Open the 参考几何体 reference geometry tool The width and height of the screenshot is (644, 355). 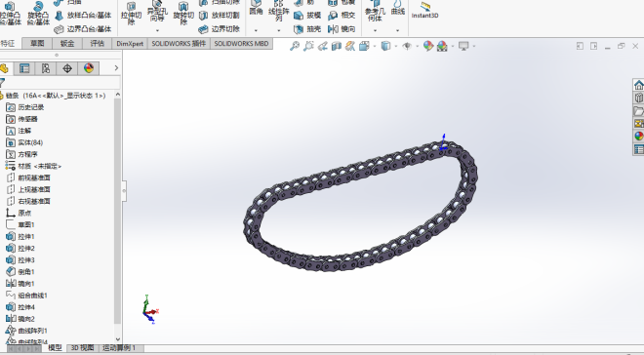(x=375, y=11)
